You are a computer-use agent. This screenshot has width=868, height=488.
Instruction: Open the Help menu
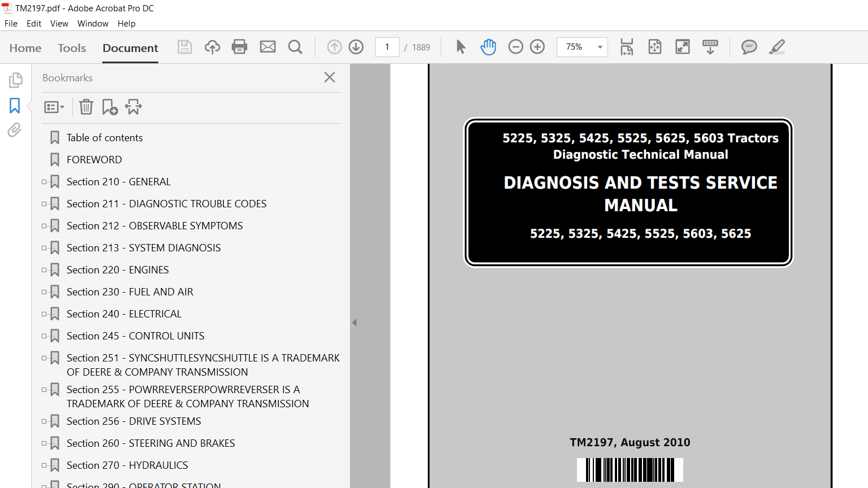click(x=127, y=24)
